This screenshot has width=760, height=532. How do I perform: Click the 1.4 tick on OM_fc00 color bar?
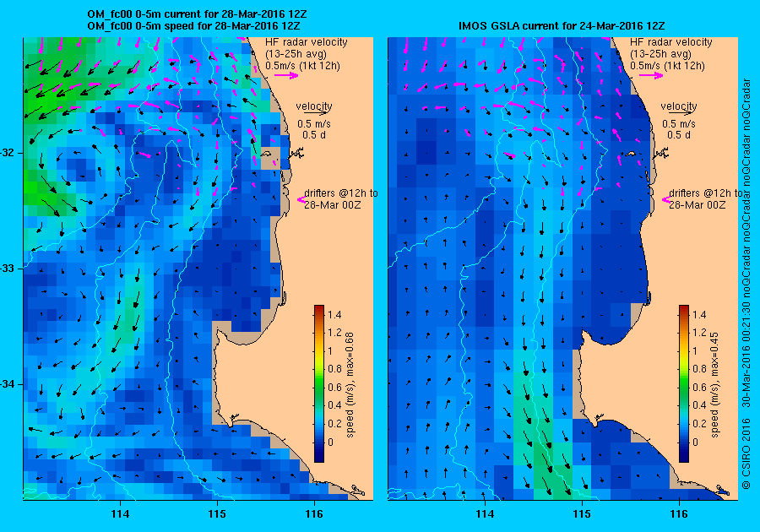pyautogui.click(x=334, y=315)
